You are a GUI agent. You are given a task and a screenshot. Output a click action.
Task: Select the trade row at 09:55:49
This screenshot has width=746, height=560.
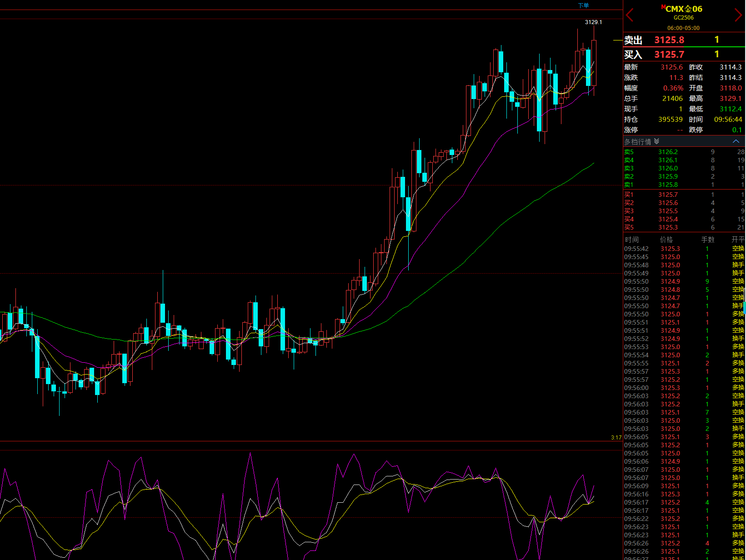[x=684, y=273]
